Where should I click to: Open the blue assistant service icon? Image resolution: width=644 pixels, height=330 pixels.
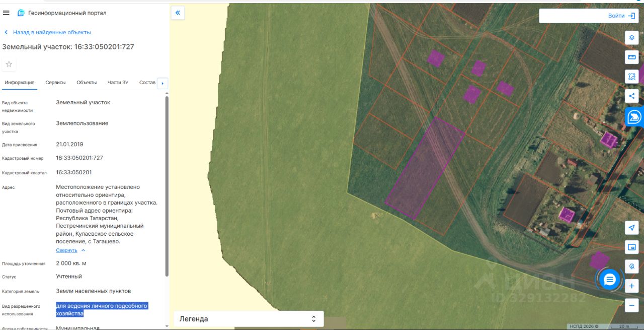634,117
